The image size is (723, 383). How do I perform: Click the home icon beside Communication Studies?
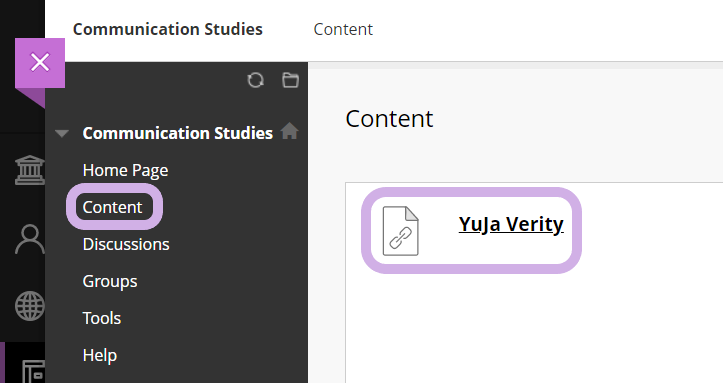coord(290,131)
